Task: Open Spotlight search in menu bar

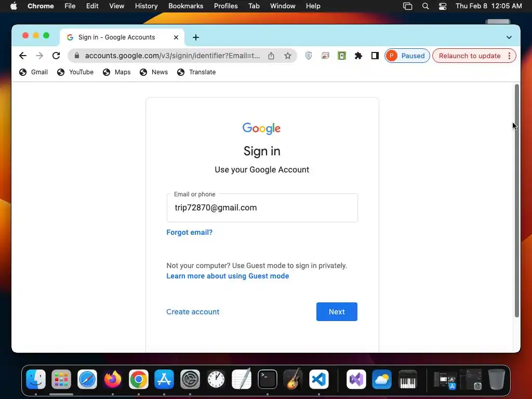Action: [x=425, y=6]
